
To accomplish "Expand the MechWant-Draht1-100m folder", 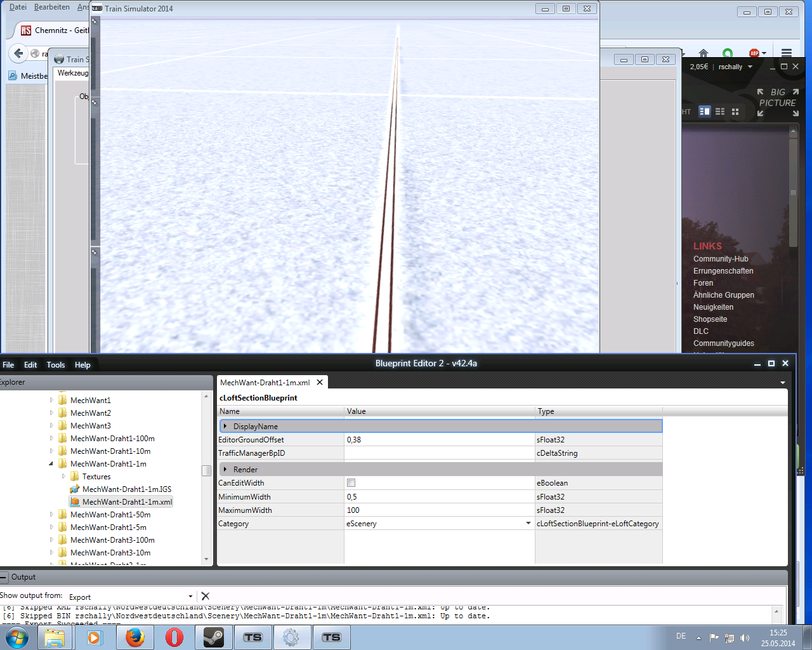I will [51, 439].
